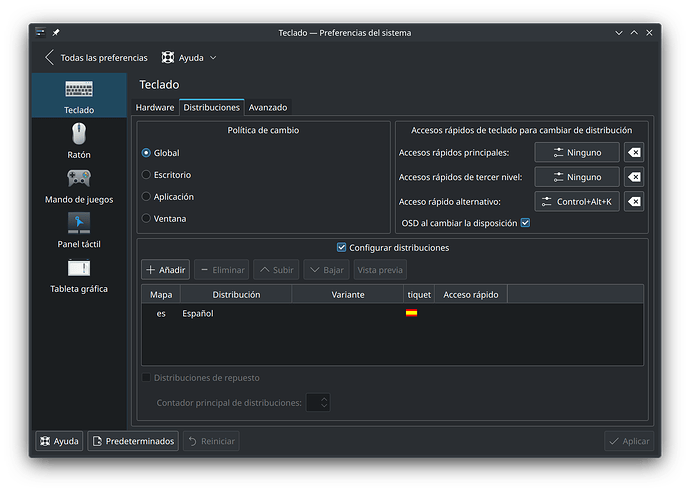The image size is (690, 491).
Task: Select the Escritorio switching policy
Action: [147, 175]
